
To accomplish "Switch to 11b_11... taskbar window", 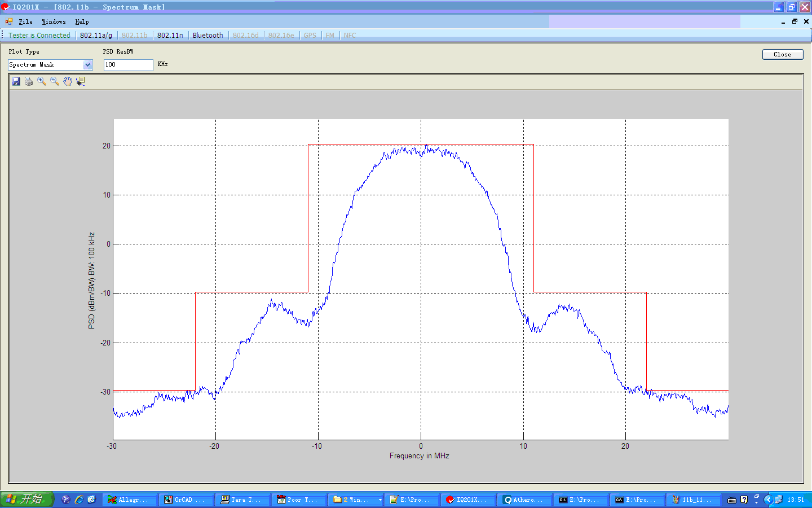I will click(694, 500).
